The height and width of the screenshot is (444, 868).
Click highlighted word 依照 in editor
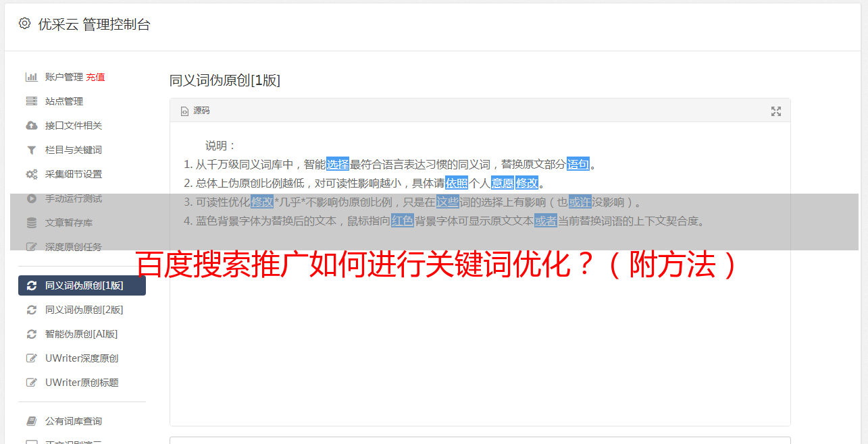point(457,183)
